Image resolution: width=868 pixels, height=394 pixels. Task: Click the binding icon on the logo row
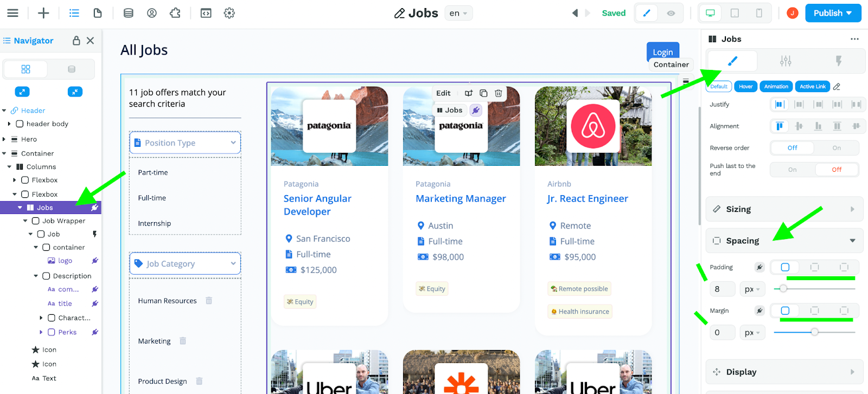(x=95, y=261)
